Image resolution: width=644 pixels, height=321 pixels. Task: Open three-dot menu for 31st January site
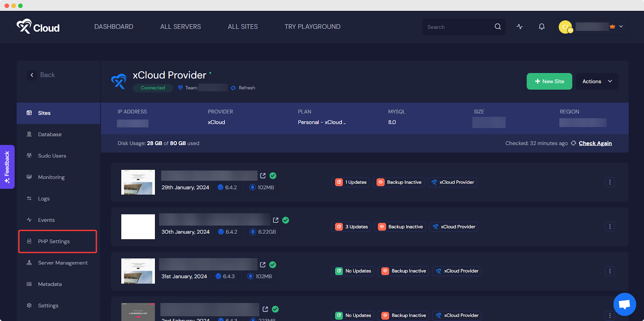(609, 271)
